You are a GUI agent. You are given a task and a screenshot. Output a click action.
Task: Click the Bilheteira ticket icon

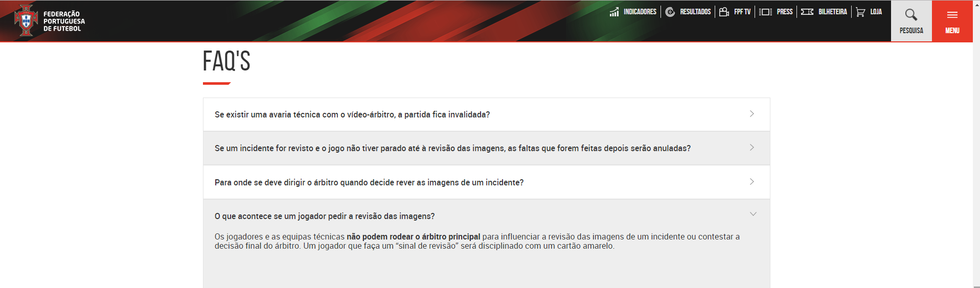coord(807,12)
